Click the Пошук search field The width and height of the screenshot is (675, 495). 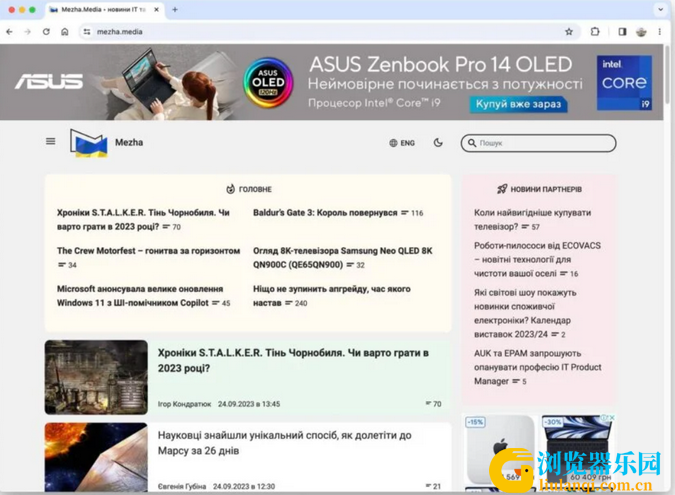pyautogui.click(x=538, y=143)
